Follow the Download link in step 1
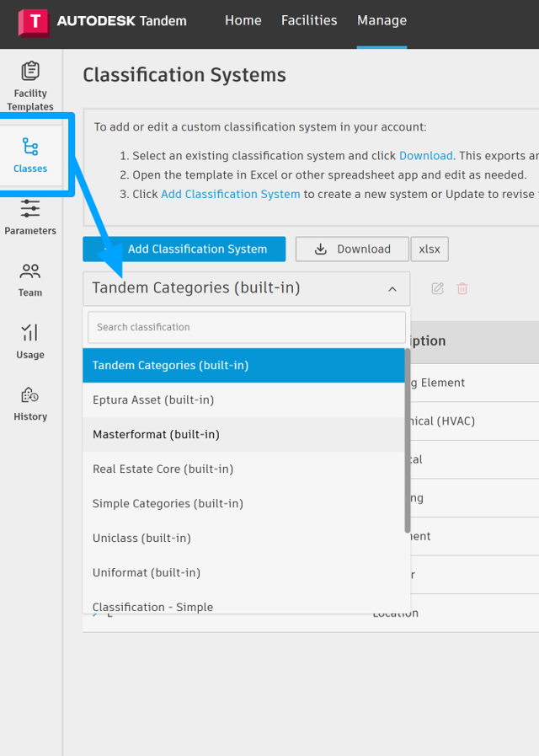539x756 pixels. (426, 156)
